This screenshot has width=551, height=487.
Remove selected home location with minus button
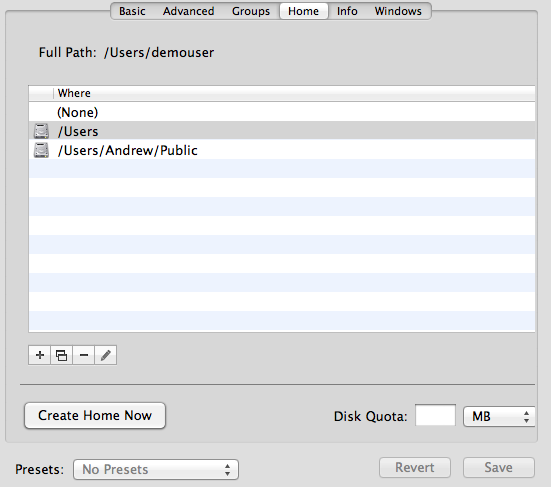point(84,355)
